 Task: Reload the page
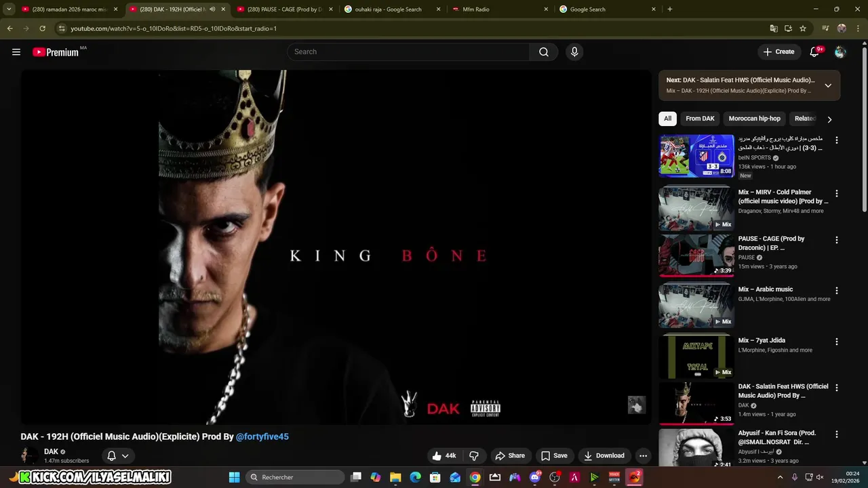click(x=42, y=28)
